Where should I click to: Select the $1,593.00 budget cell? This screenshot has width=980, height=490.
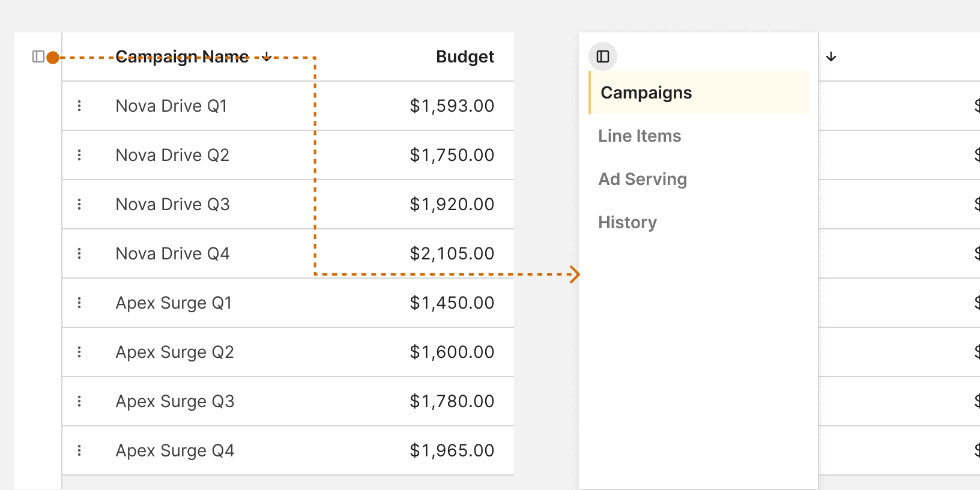(452, 106)
